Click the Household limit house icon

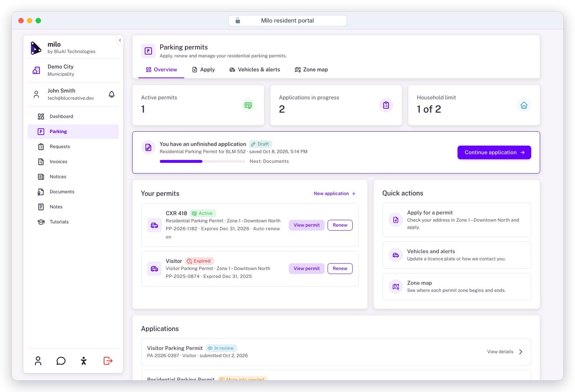click(x=524, y=105)
